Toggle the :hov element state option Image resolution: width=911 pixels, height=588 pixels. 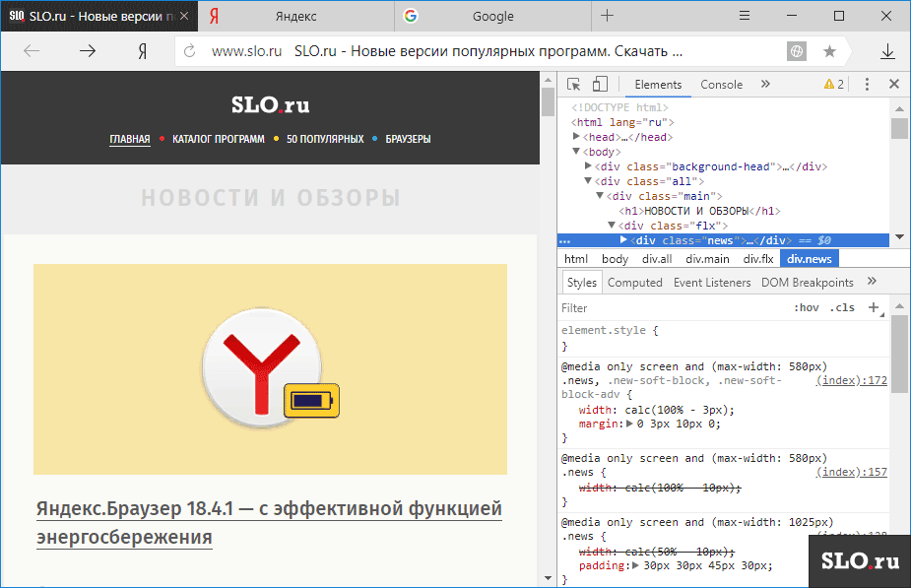(806, 308)
